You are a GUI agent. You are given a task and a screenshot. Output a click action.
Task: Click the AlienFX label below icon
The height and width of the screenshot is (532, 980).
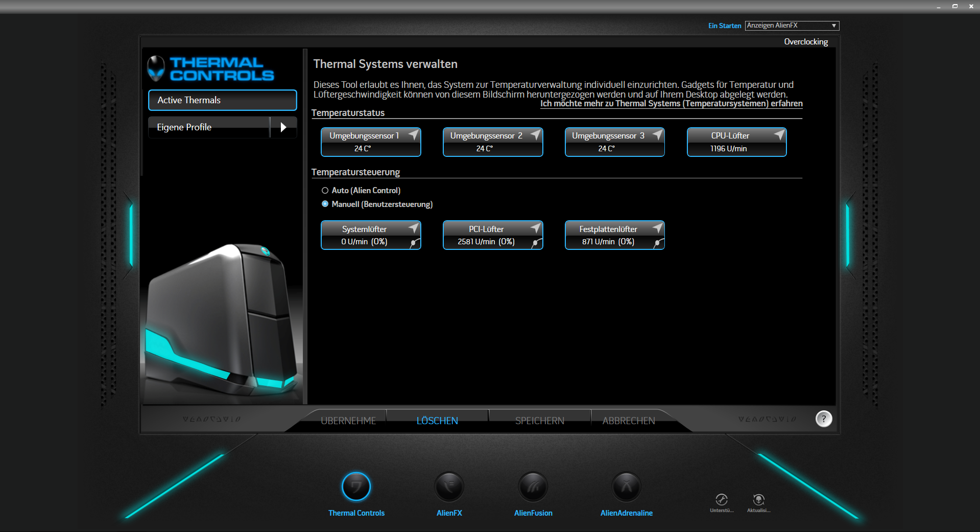[449, 513]
